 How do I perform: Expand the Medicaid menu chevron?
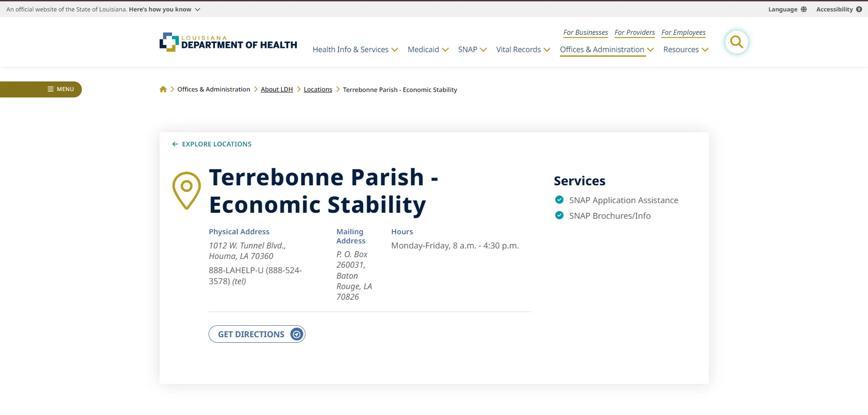[445, 50]
